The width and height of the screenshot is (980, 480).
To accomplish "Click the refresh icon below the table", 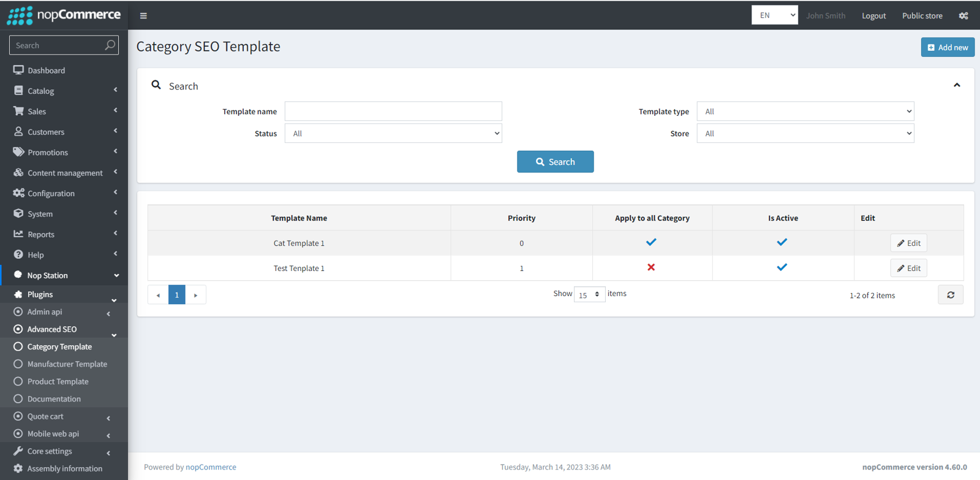I will pyautogui.click(x=951, y=295).
